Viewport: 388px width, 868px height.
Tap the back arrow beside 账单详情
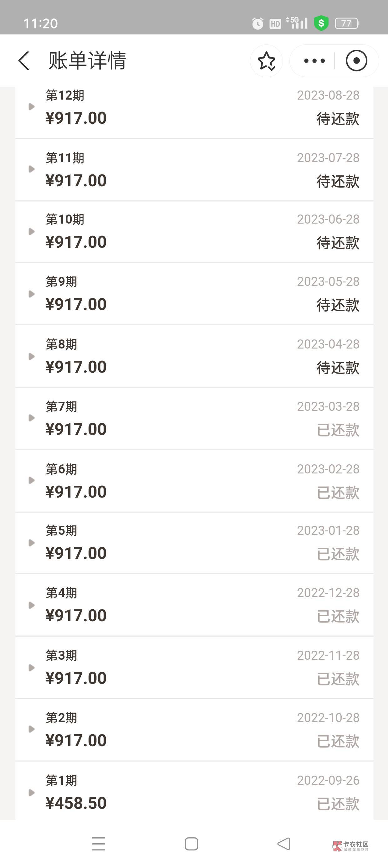[x=24, y=61]
